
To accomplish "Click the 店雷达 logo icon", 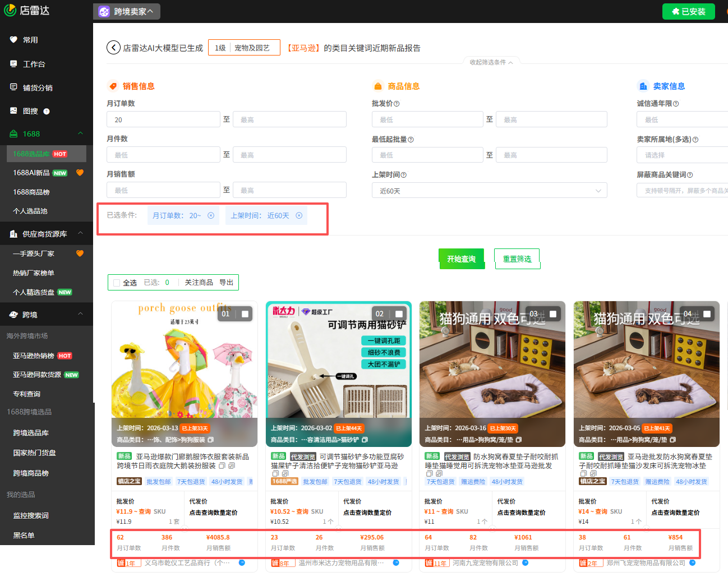I will click(10, 10).
